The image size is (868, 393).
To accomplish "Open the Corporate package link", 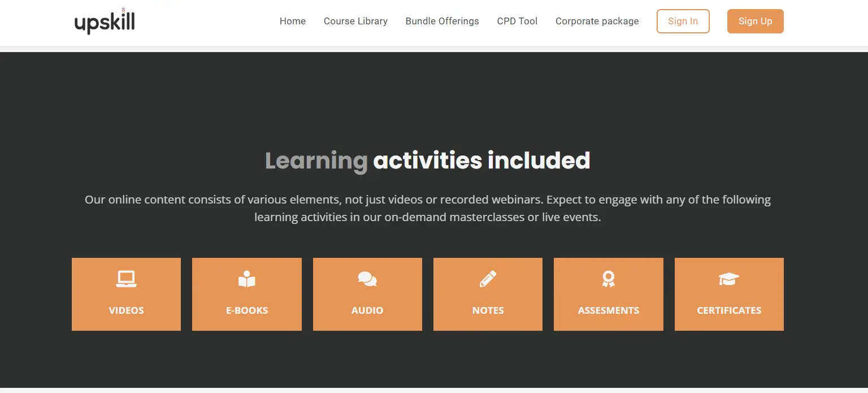I will point(597,21).
